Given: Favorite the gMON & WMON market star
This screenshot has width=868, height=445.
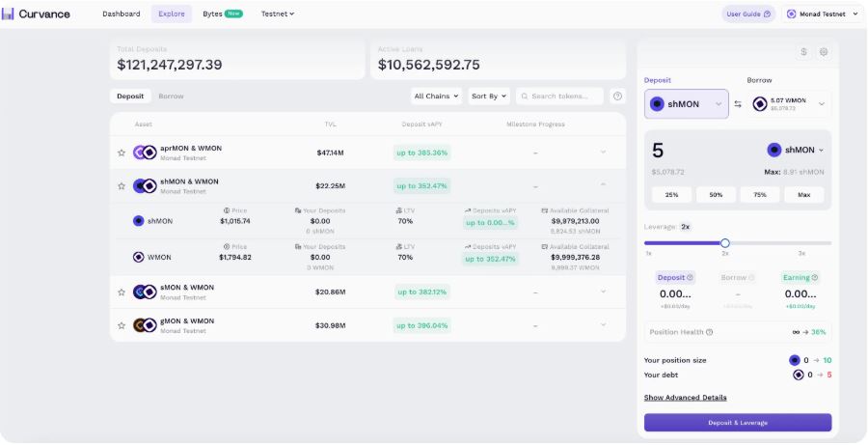Looking at the screenshot, I should click(x=122, y=325).
